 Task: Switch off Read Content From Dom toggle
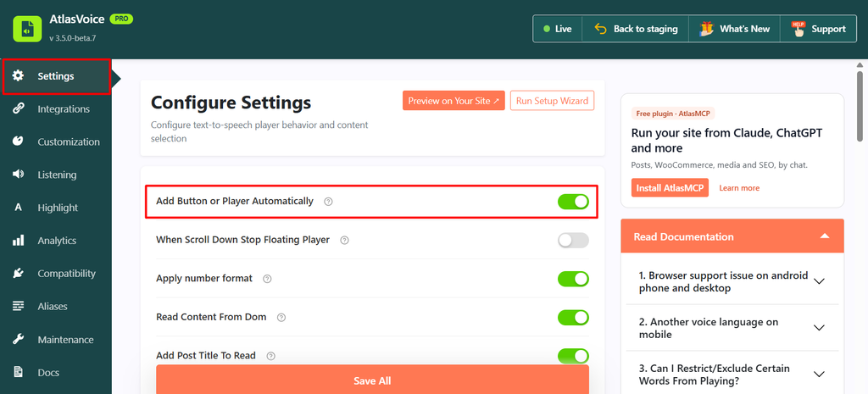pyautogui.click(x=573, y=318)
